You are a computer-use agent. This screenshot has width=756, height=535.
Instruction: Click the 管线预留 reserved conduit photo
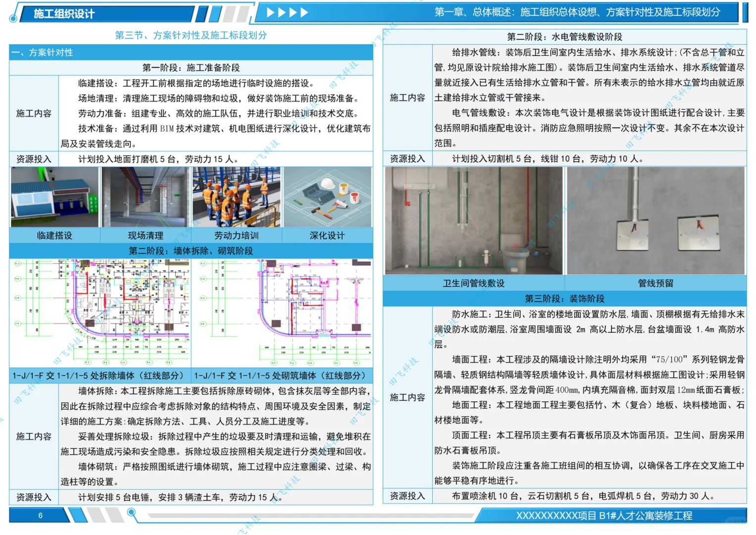click(x=656, y=221)
